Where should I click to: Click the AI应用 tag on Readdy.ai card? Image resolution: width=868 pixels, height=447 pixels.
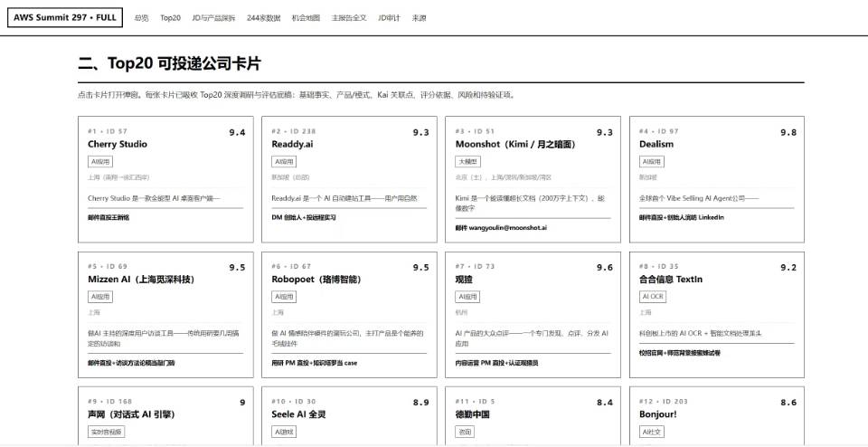284,162
